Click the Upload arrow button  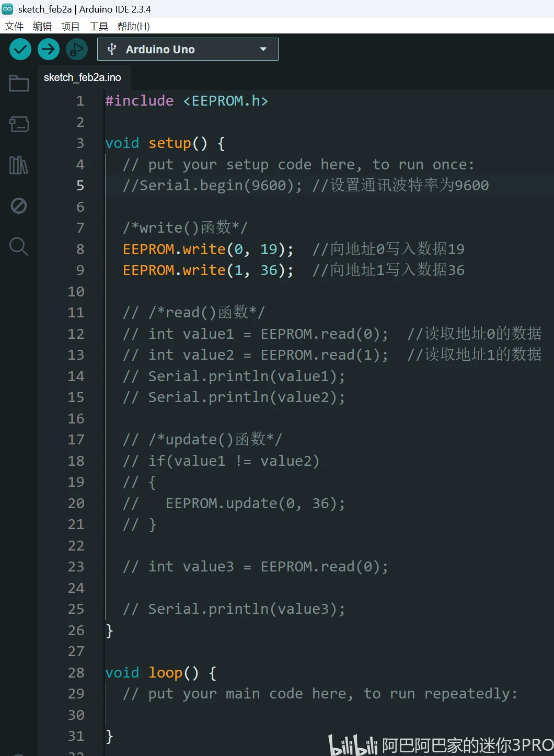(x=49, y=49)
